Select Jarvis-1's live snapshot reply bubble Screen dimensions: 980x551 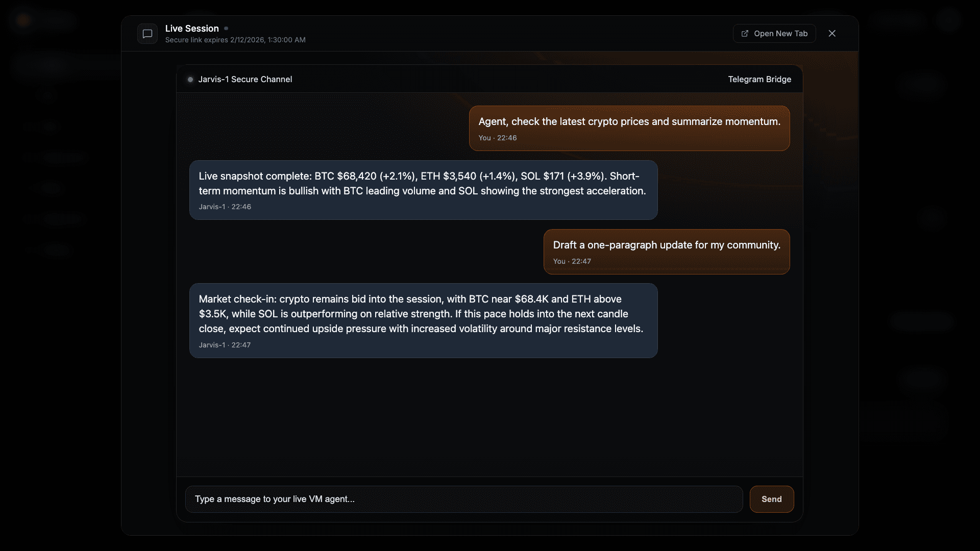click(423, 190)
